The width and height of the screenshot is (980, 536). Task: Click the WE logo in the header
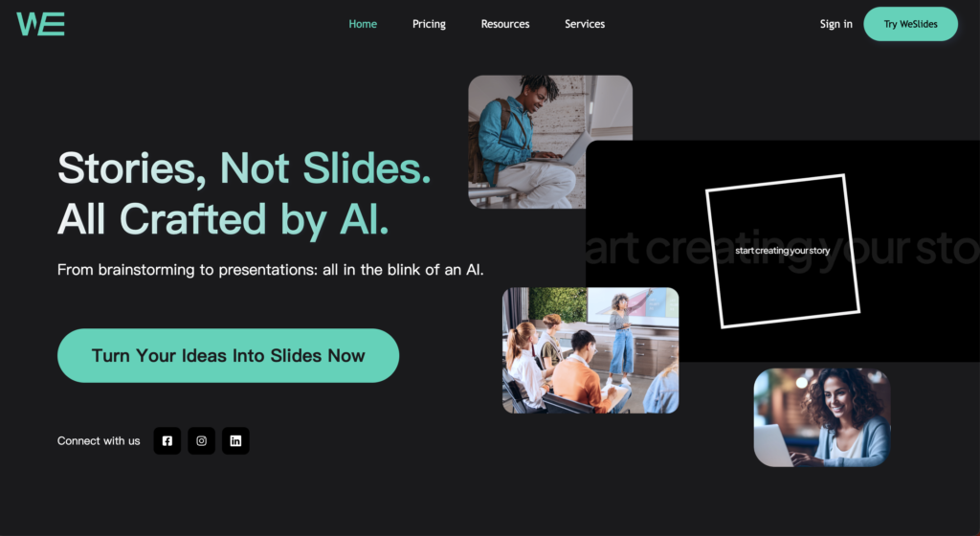click(40, 24)
